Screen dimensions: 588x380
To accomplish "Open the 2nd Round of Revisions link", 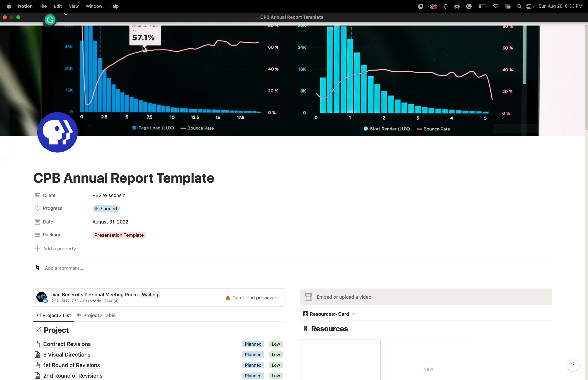I will click(x=73, y=376).
